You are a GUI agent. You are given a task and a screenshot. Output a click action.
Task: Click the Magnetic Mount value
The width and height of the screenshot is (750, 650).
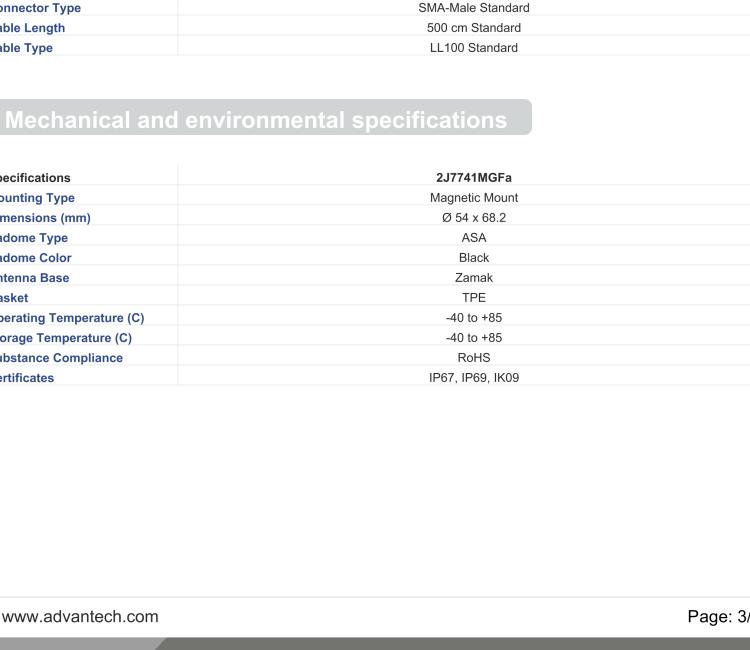pos(473,198)
